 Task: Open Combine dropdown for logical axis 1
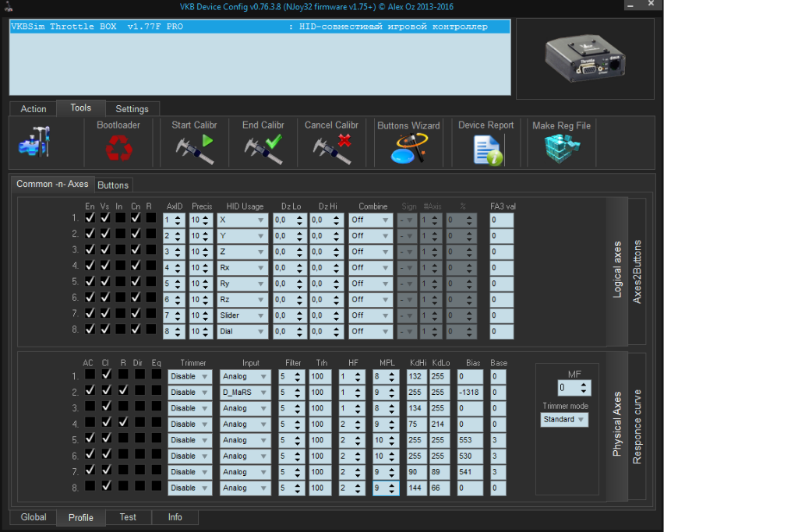click(370, 220)
